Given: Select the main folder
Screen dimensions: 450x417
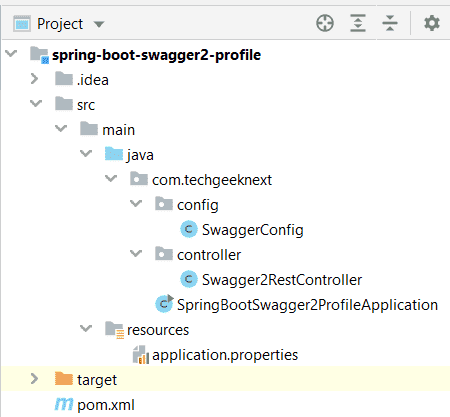Looking at the screenshot, I should click(x=118, y=130).
